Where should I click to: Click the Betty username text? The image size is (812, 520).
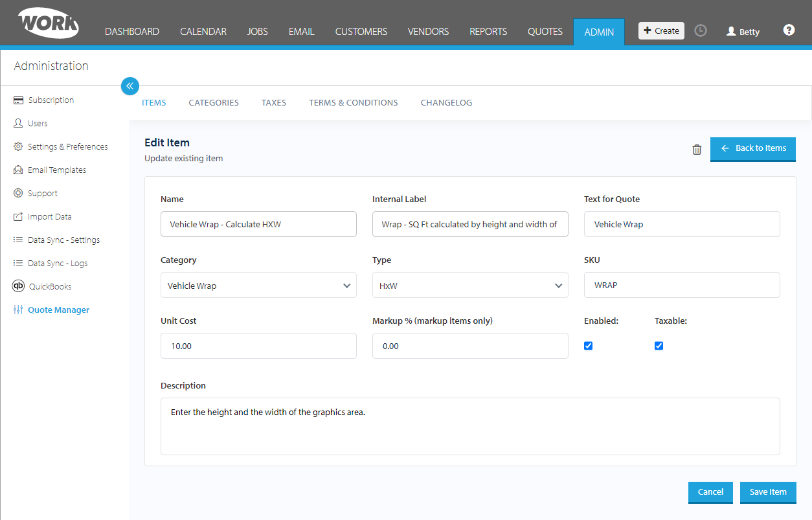point(750,32)
